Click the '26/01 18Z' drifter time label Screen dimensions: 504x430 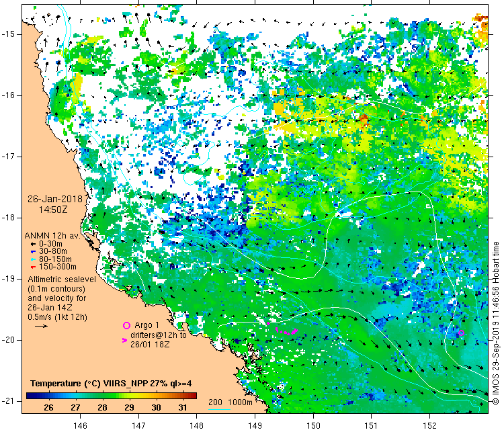(150, 345)
